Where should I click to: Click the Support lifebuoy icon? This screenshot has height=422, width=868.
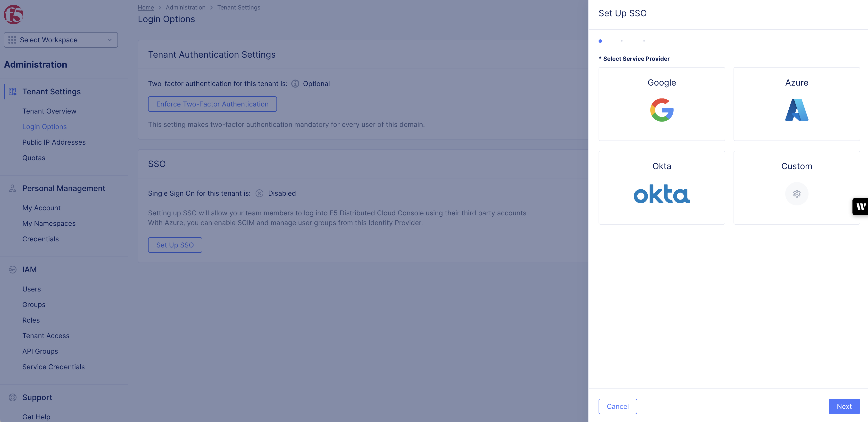click(12, 397)
